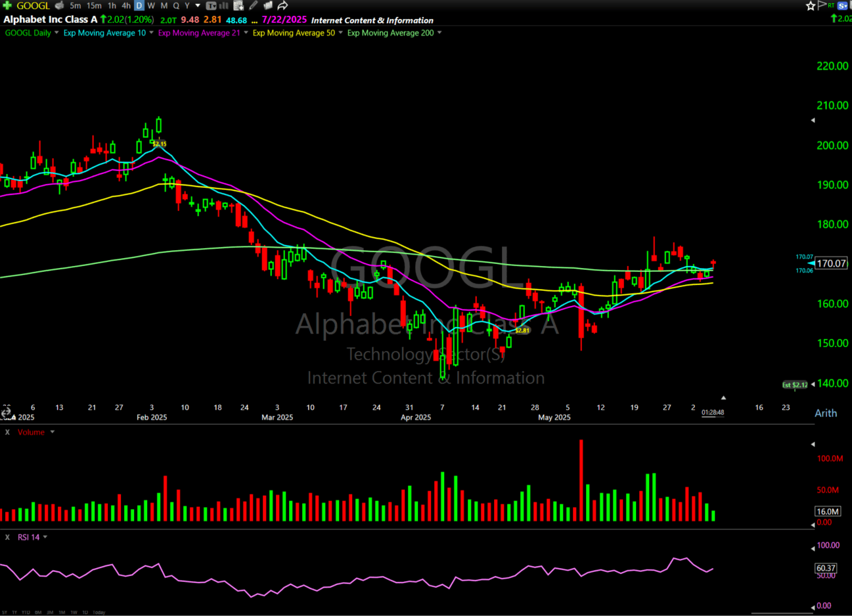Open Exp Moving Average 50 dropdown
Image resolution: width=852 pixels, height=616 pixels.
[340, 33]
